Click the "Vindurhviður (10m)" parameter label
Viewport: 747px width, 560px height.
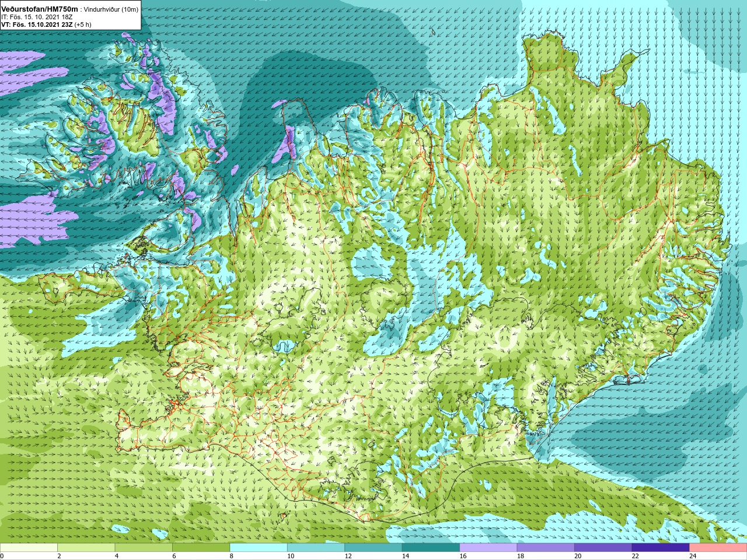[x=111, y=9]
